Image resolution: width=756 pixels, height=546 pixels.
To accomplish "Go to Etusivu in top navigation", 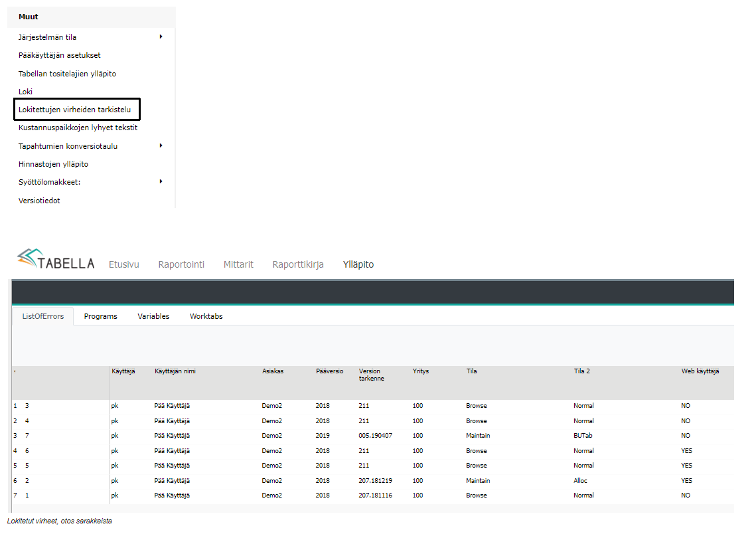I will [x=124, y=264].
